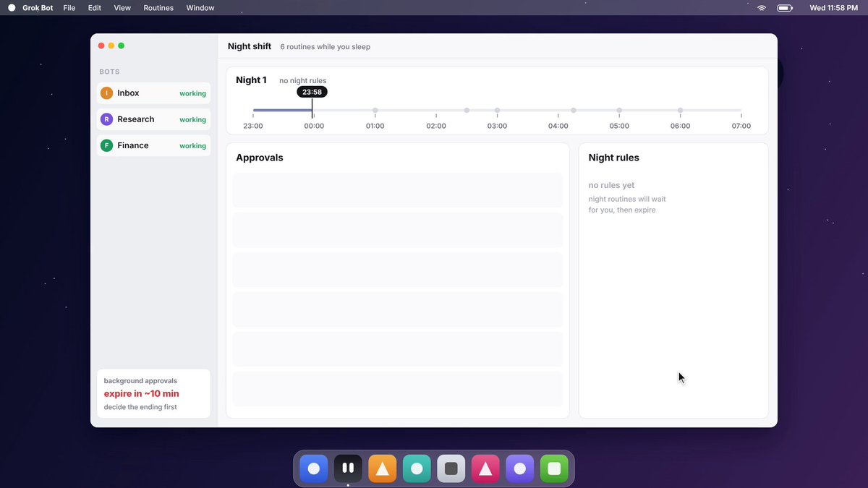Click the red 'expire in ~10 min' text
Viewport: 868px width, 488px height.
coord(142,394)
